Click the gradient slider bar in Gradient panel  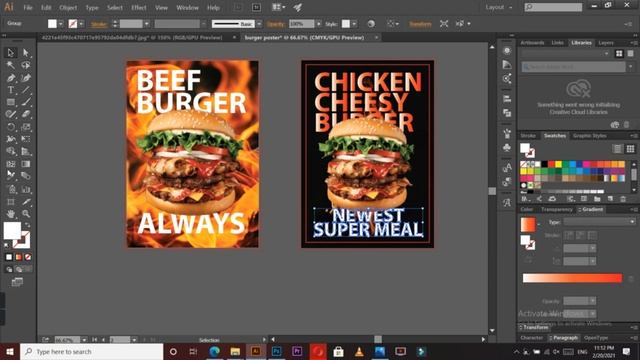pyautogui.click(x=572, y=278)
